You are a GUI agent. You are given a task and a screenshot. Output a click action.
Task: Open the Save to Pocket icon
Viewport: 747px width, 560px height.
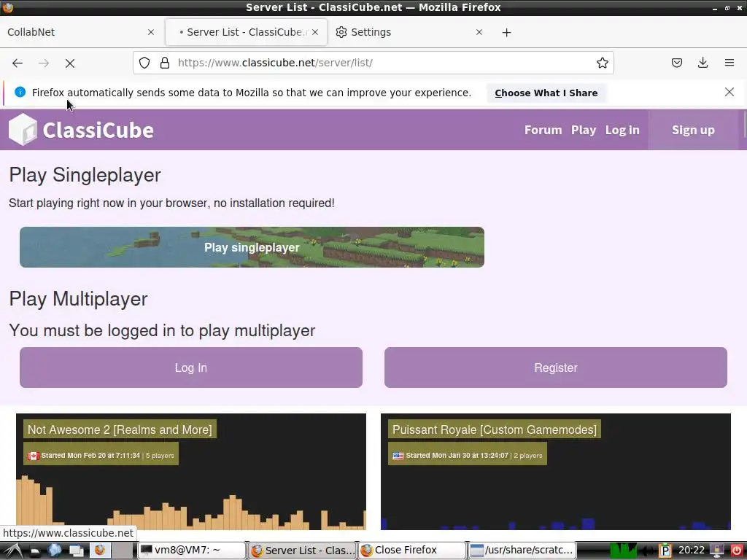676,63
